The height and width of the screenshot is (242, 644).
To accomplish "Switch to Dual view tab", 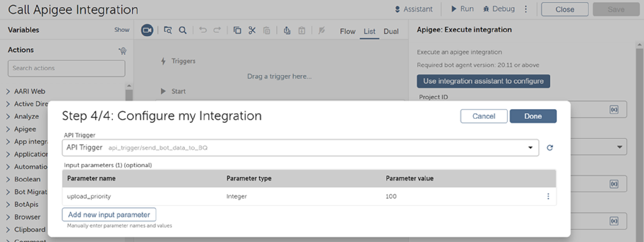I will pyautogui.click(x=391, y=31).
